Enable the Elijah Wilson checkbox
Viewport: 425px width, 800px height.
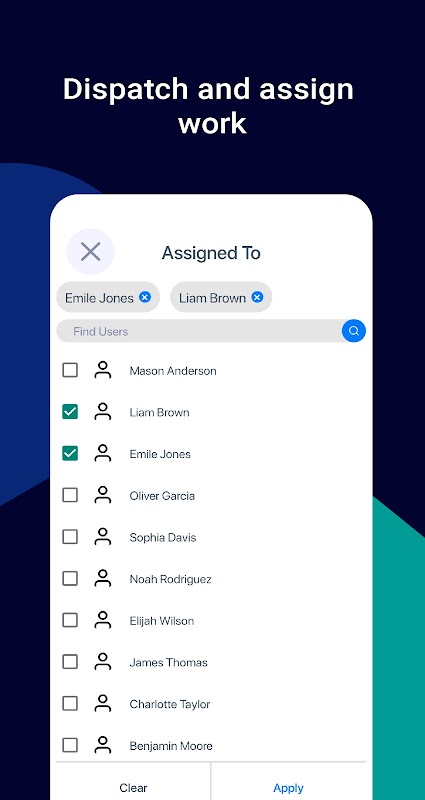click(70, 620)
